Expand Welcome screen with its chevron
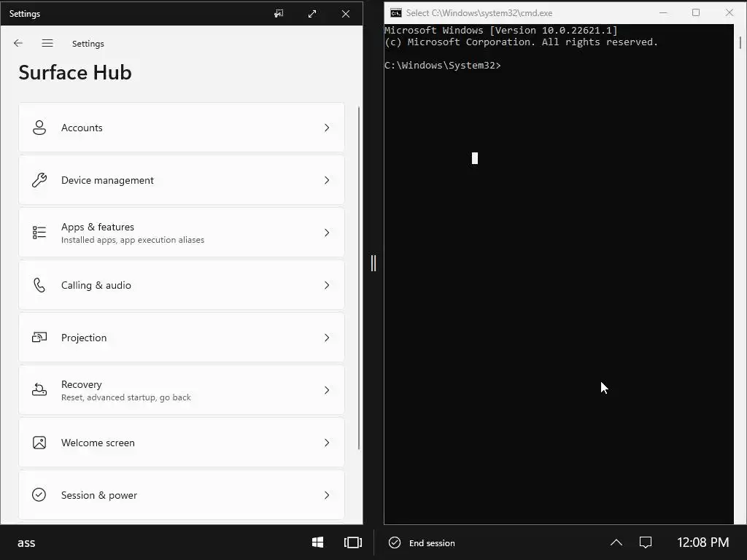This screenshot has height=560, width=747. [327, 443]
